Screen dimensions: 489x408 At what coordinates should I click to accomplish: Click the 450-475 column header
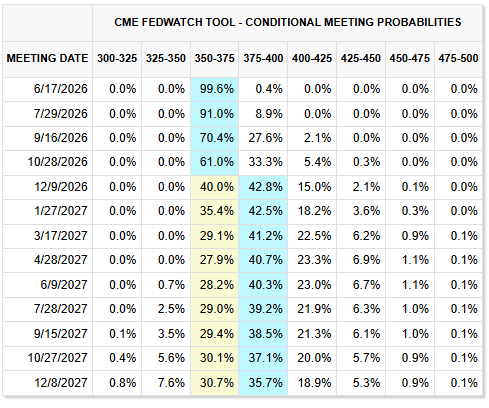[x=410, y=58]
